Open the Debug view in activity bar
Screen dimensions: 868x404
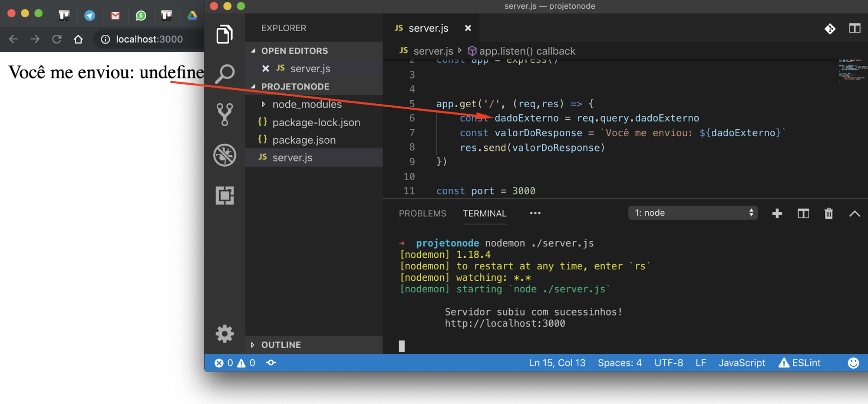click(224, 155)
